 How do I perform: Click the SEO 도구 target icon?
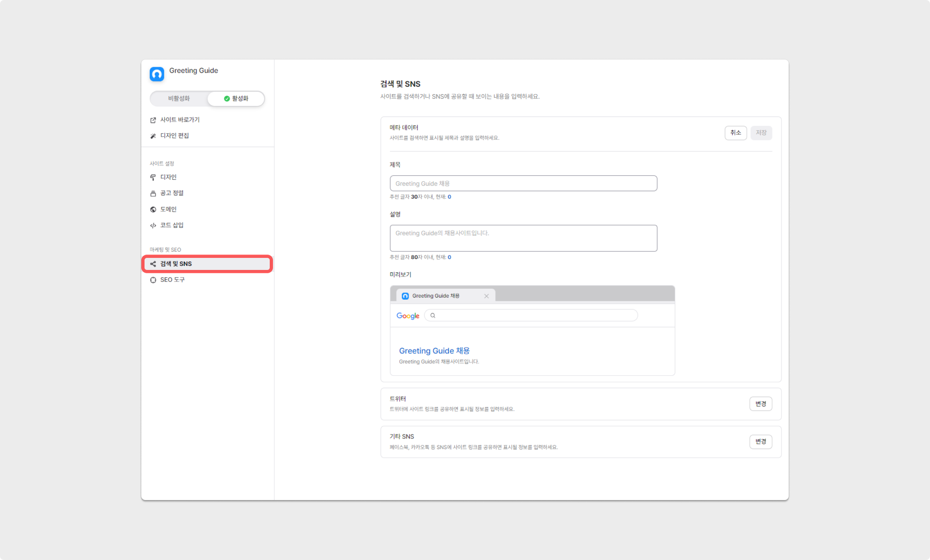[153, 280]
